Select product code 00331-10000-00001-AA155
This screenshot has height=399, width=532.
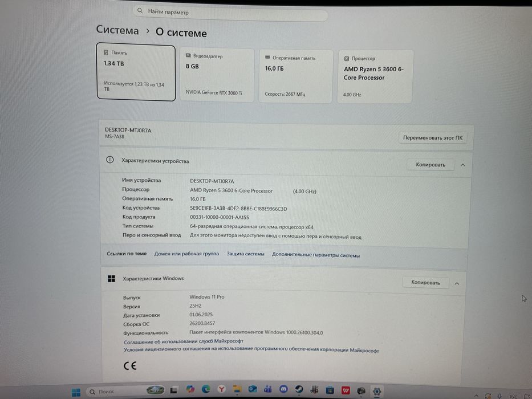220,218
